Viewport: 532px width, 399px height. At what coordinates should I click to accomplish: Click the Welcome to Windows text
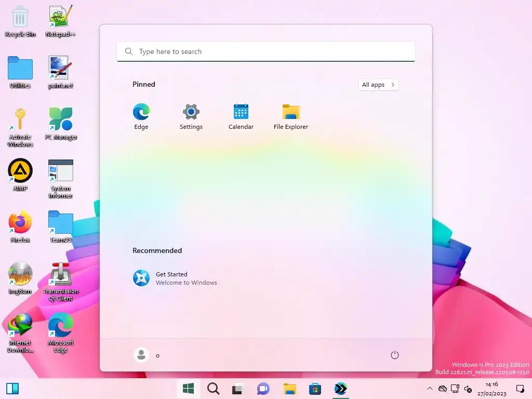[x=187, y=283]
